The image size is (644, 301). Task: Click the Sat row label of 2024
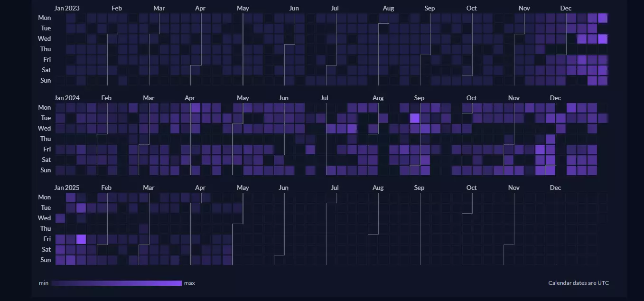(46, 160)
